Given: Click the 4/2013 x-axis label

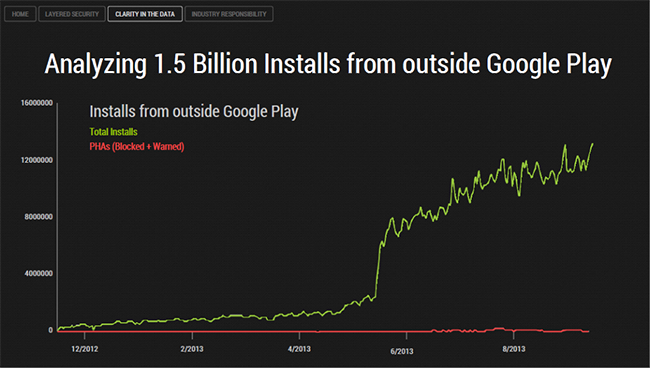Looking at the screenshot, I should [x=299, y=349].
